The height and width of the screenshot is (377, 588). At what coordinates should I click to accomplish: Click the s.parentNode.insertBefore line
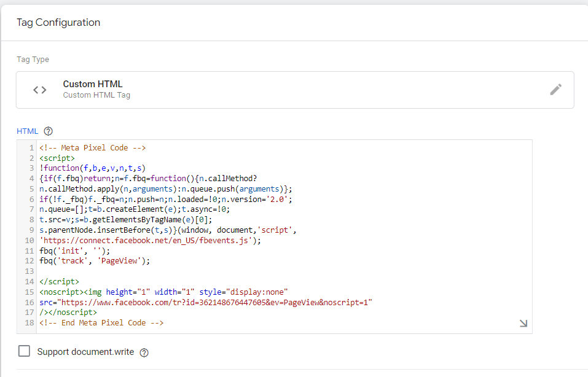coord(168,230)
